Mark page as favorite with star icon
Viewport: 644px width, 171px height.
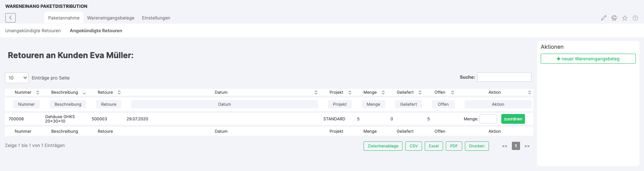[x=625, y=18]
